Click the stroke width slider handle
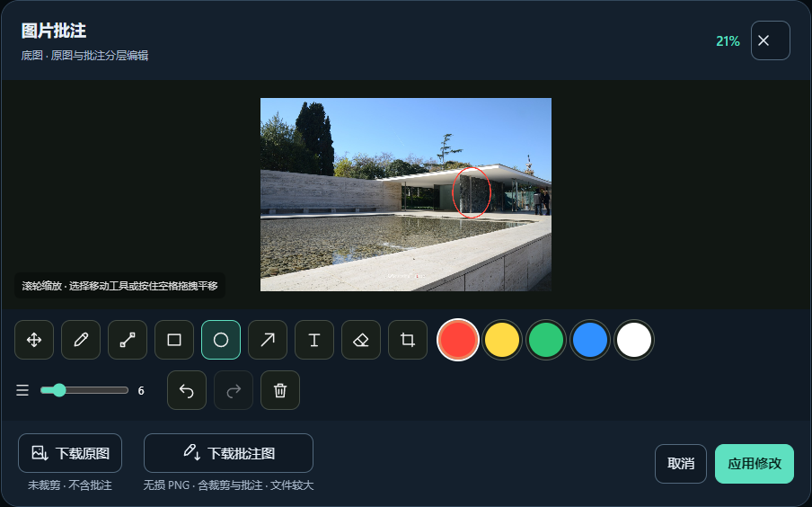The height and width of the screenshot is (507, 812). tap(59, 390)
